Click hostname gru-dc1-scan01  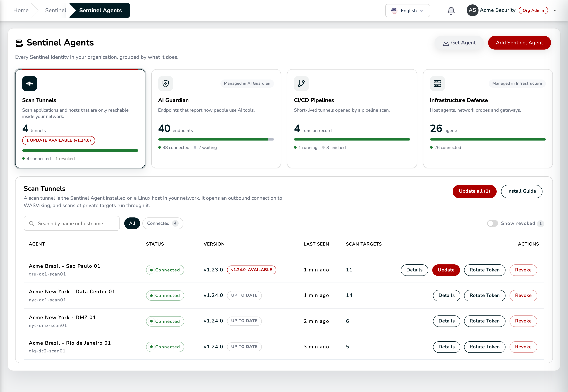(47, 274)
